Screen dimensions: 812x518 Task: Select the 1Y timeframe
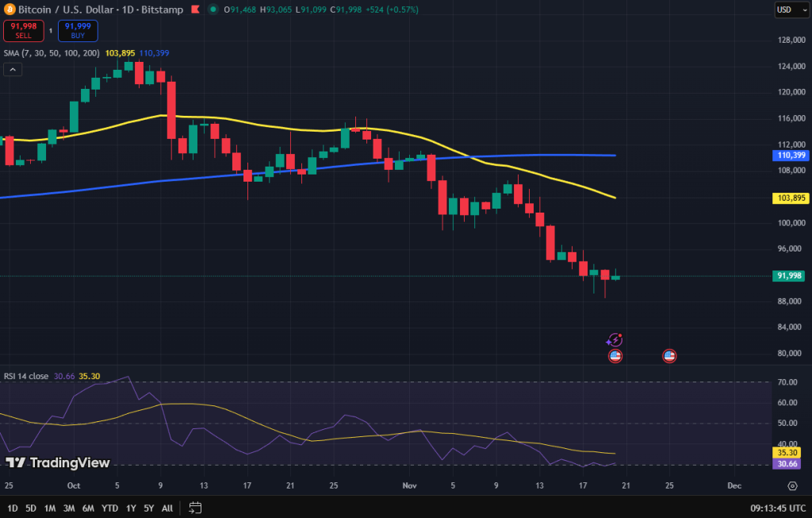[x=130, y=508]
